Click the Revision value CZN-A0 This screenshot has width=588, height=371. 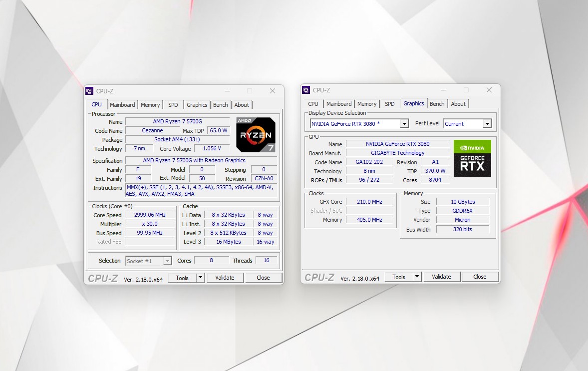[x=264, y=179]
